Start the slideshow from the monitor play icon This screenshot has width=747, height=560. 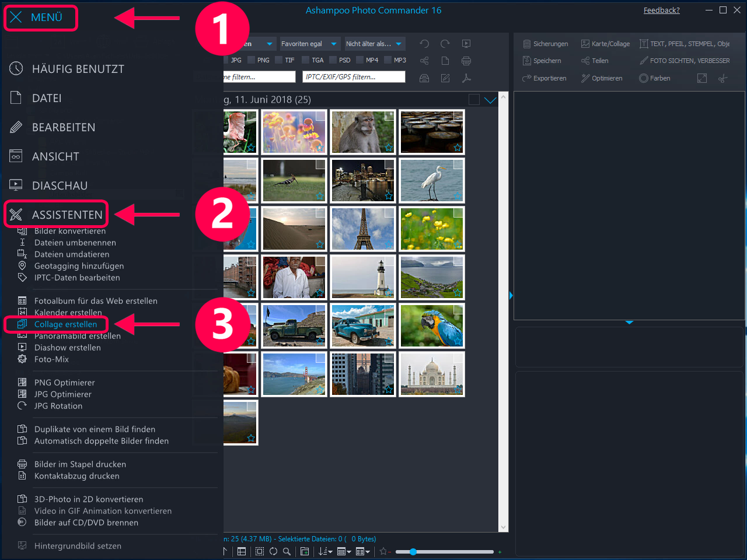click(x=466, y=44)
